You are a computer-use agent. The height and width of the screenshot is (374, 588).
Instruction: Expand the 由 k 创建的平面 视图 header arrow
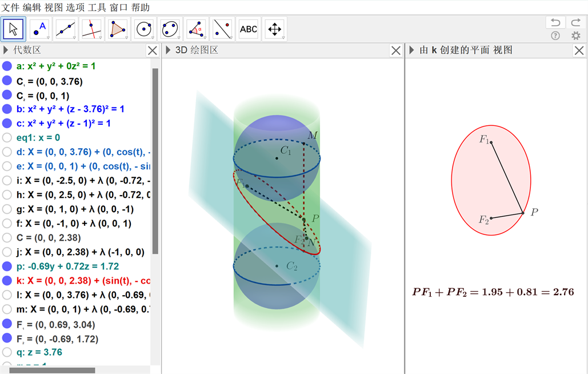click(411, 50)
